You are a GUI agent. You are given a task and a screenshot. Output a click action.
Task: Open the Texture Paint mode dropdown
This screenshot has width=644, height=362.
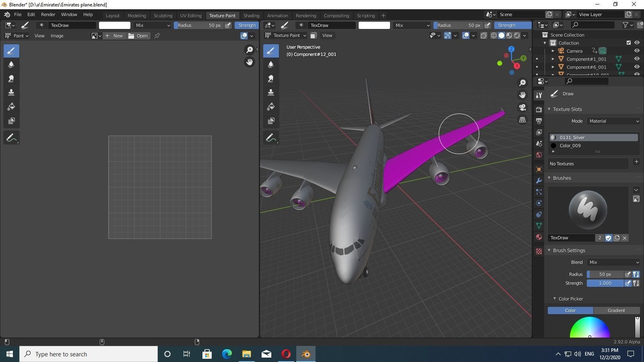(x=285, y=35)
